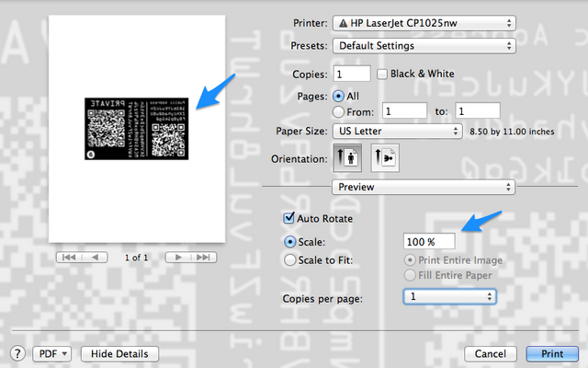Viewport: 588px width, 368px height.
Task: Jump to last page arrow
Action: click(x=204, y=258)
